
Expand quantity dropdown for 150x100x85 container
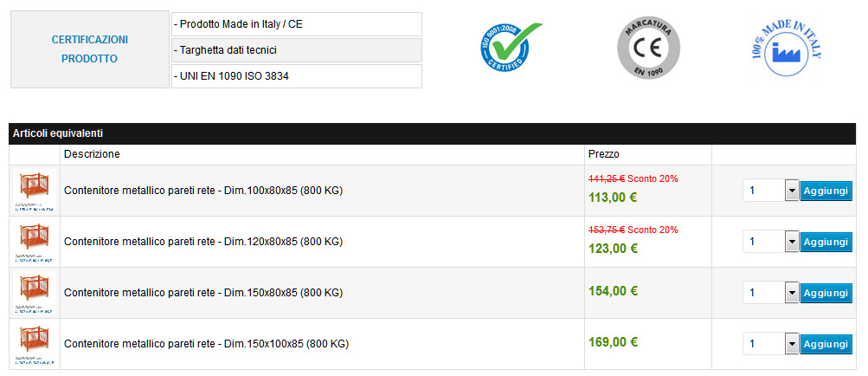tap(791, 344)
